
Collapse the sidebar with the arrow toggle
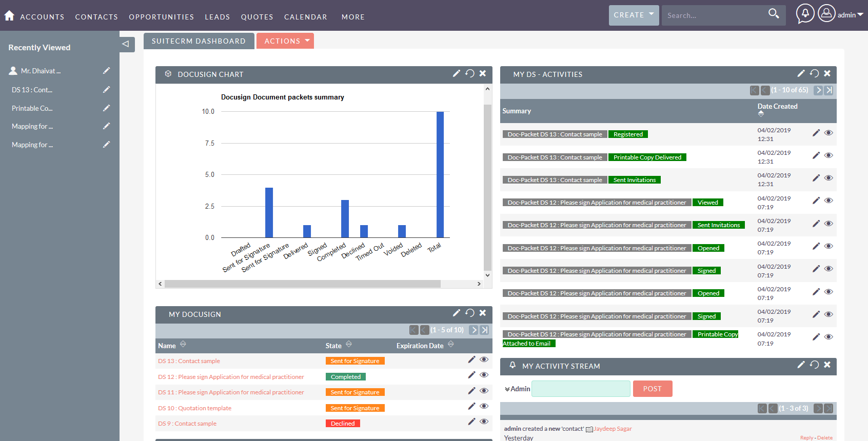126,44
